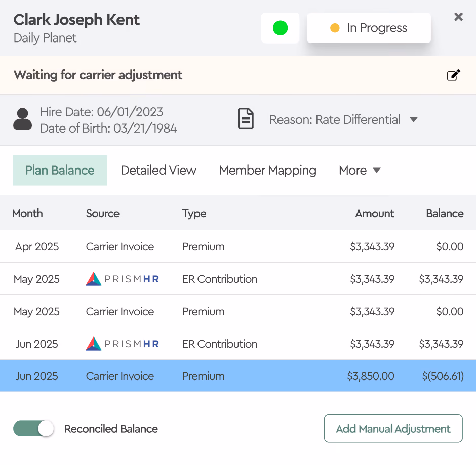Toggle the Reconciled Balance switch
Viewport: 476px width, 465px height.
[33, 428]
